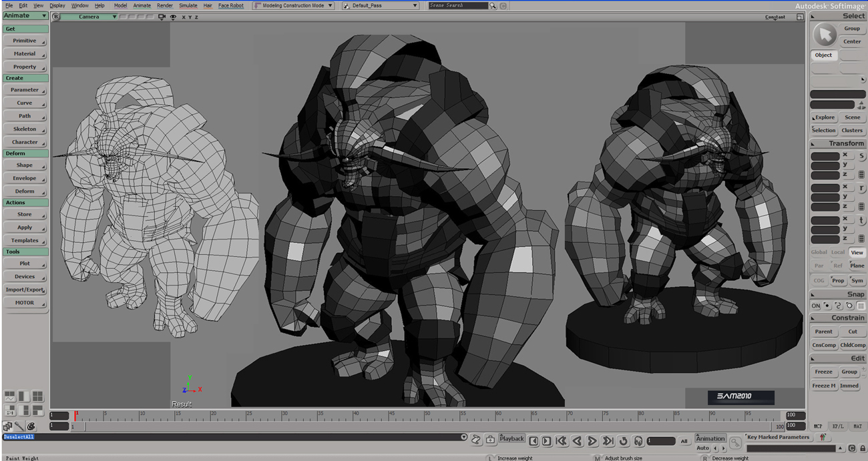
Task: Click the Envelope button
Action: [25, 178]
